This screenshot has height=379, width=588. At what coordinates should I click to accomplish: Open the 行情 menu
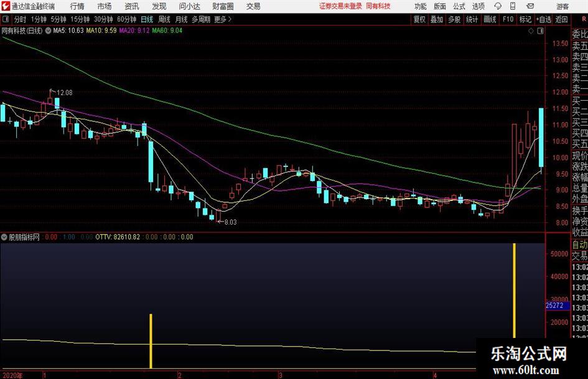77,6
